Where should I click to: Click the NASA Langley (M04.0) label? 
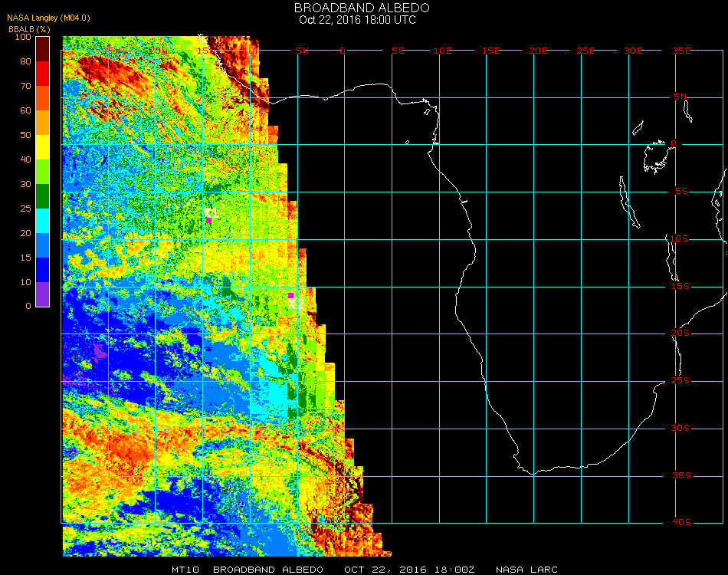(x=48, y=18)
